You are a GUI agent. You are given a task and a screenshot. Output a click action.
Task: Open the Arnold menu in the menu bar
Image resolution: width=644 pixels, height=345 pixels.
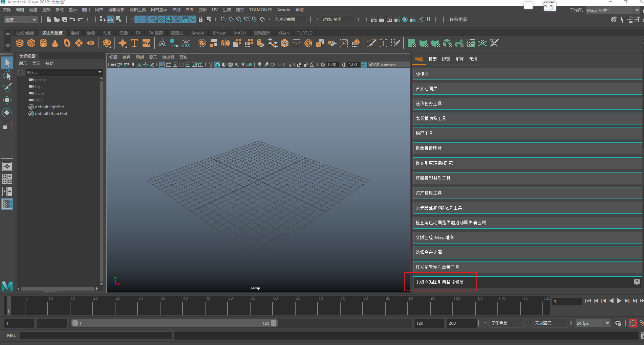283,10
